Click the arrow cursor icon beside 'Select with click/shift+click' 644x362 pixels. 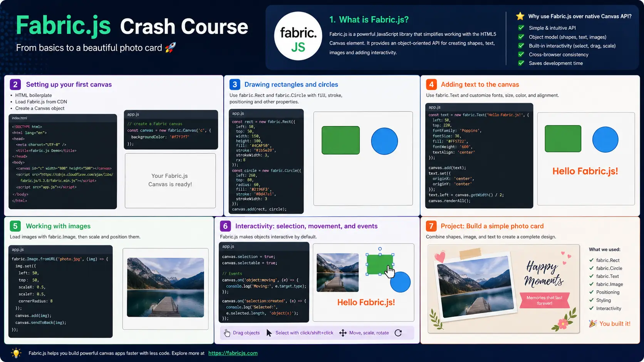pos(269,333)
